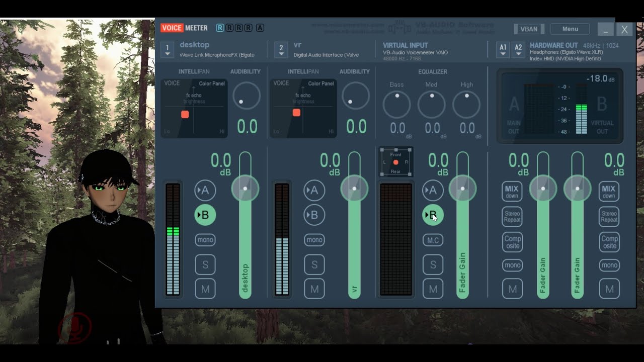
Task: Click the Virtual Input Fader Gain knob
Action: 462,188
